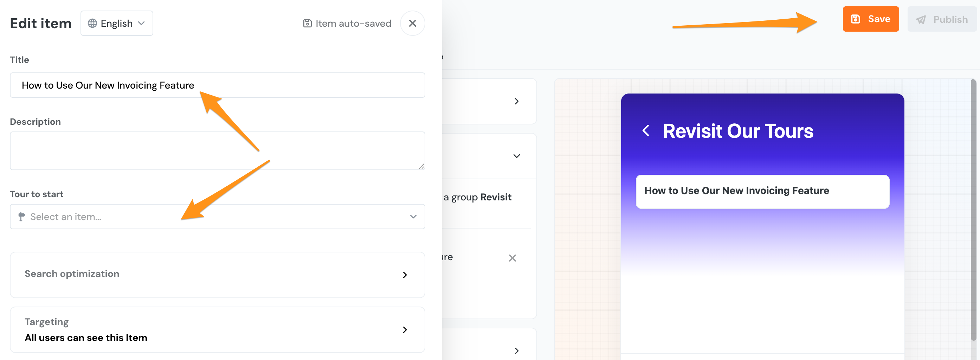Viewport: 980px width, 360px height.
Task: Click the Item auto-saved disk icon
Action: pos(307,23)
